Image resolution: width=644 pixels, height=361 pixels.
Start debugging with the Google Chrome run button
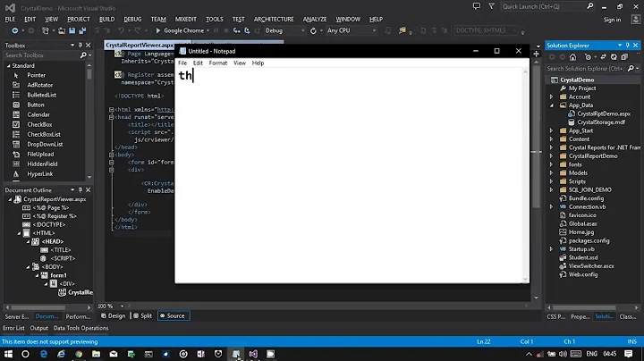pos(180,30)
